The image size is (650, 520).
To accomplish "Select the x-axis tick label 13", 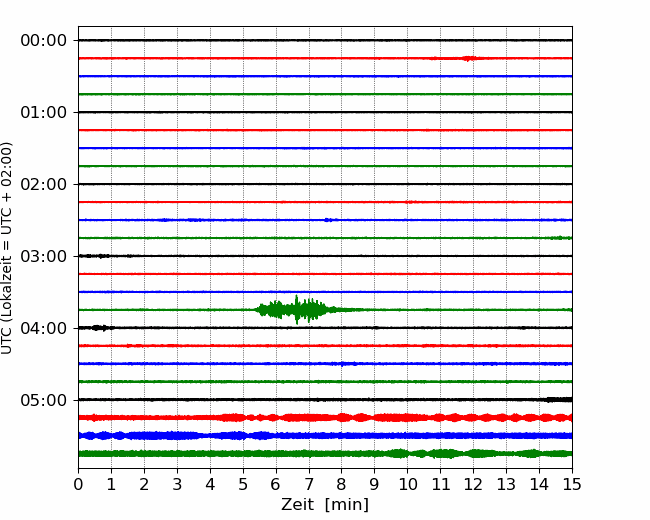I will (x=506, y=484).
